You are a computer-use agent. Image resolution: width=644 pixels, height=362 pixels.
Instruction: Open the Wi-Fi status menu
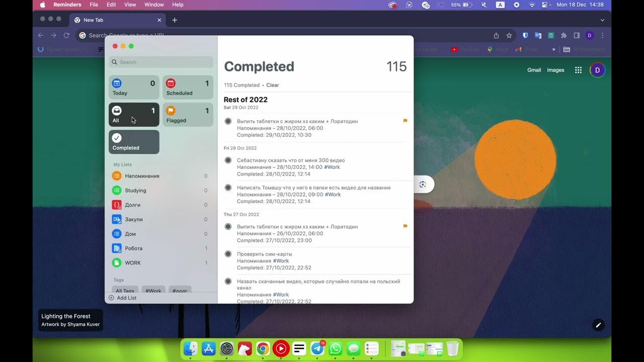(532, 5)
